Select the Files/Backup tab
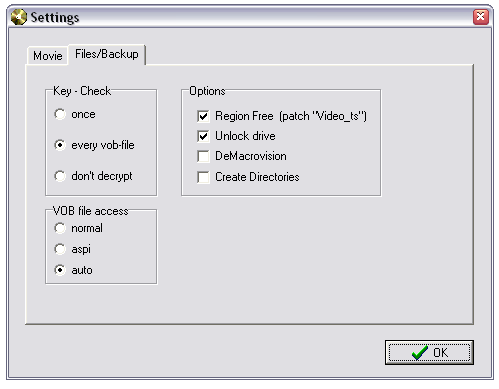This screenshot has height=389, width=499. (107, 54)
